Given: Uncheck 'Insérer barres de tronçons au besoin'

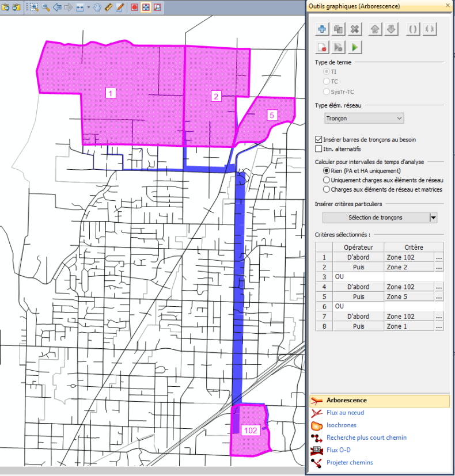Looking at the screenshot, I should coord(318,139).
